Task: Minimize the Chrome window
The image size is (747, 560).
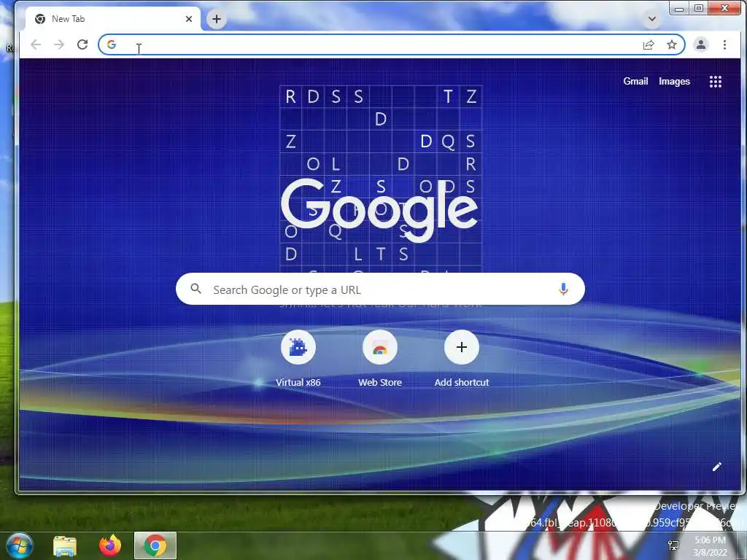Action: point(679,8)
